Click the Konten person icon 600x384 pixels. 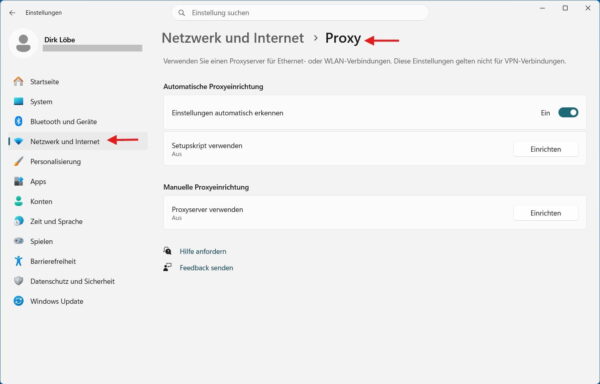click(x=18, y=201)
